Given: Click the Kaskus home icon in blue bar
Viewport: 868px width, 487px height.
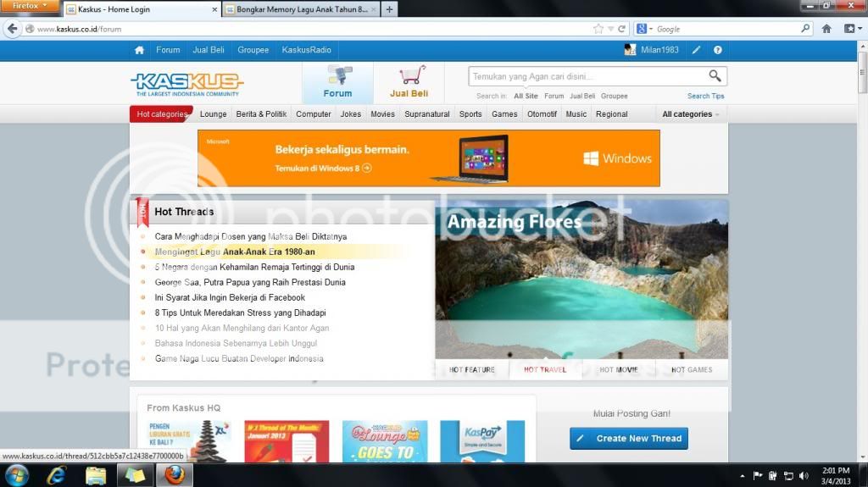Looking at the screenshot, I should (139, 50).
